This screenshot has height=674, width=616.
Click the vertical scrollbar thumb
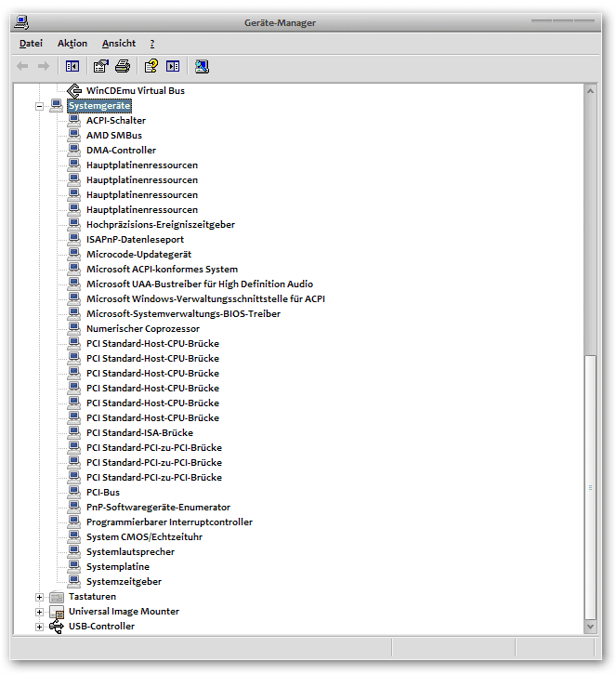590,487
